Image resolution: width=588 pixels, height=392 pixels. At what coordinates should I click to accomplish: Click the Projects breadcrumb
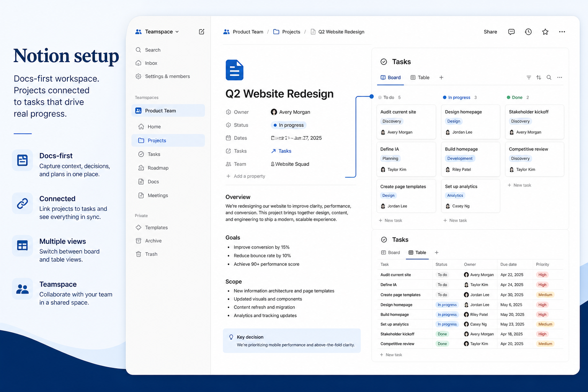[x=287, y=32]
